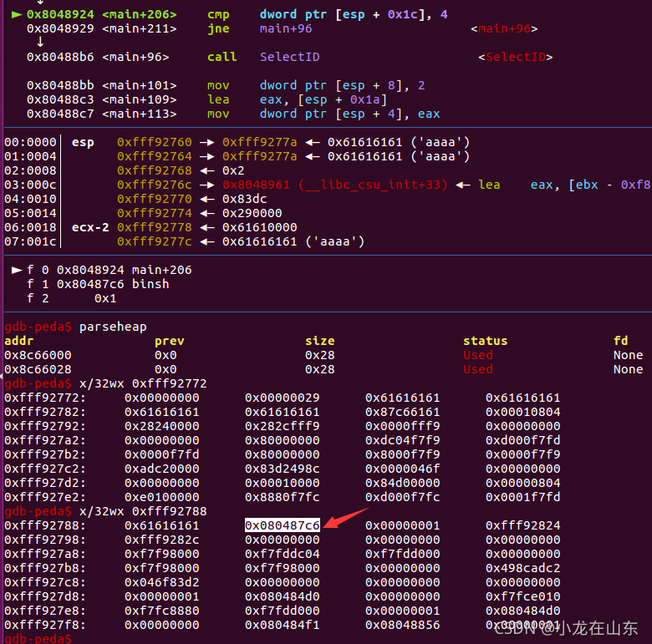Select backtrace frame 2 value 0x1
This screenshot has width=652, height=644.
105,298
